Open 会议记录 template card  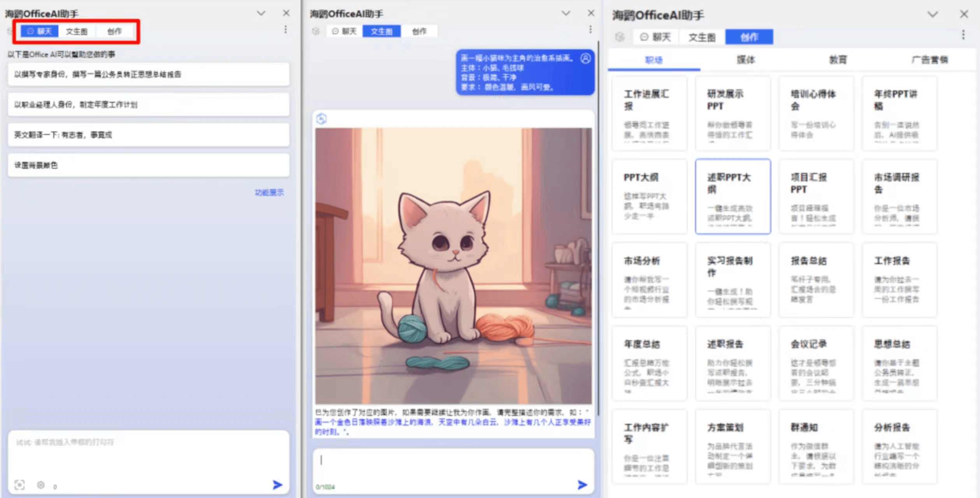click(816, 363)
